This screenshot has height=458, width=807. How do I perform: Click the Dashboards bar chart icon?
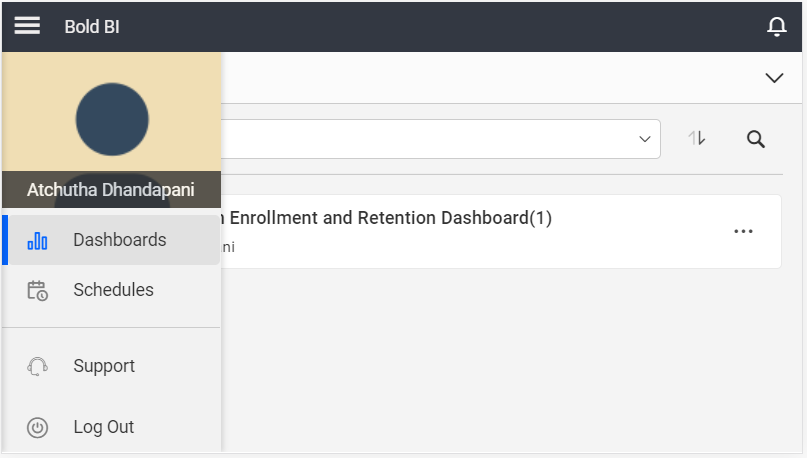coord(37,241)
